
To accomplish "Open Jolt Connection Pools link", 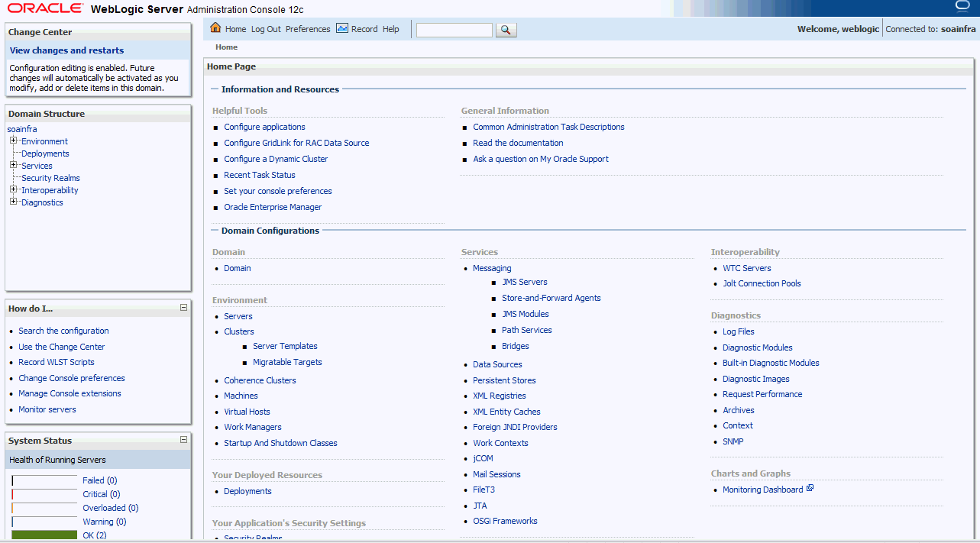I will tap(762, 283).
